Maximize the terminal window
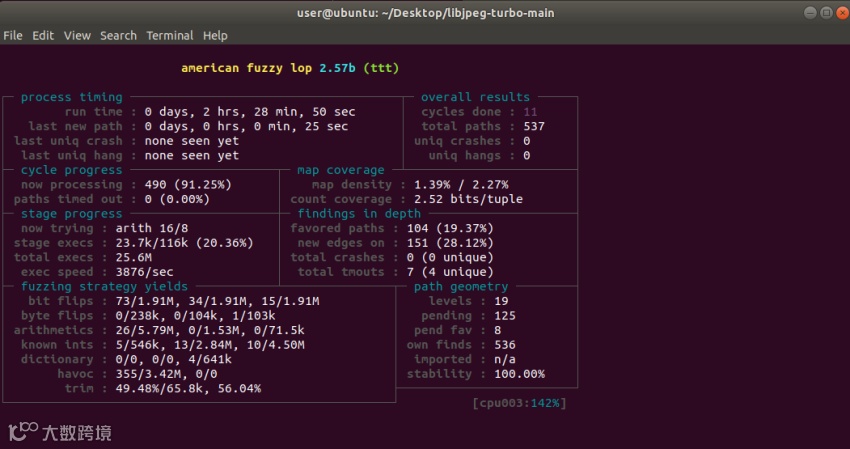Image resolution: width=850 pixels, height=449 pixels. 826,13
